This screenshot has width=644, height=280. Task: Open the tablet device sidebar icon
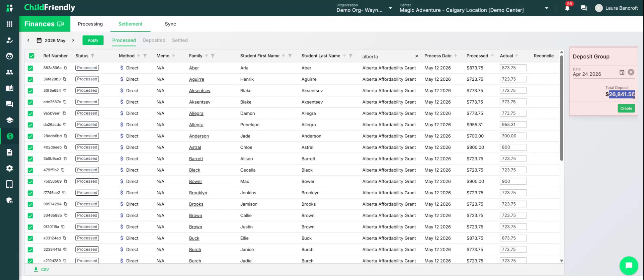point(10,184)
